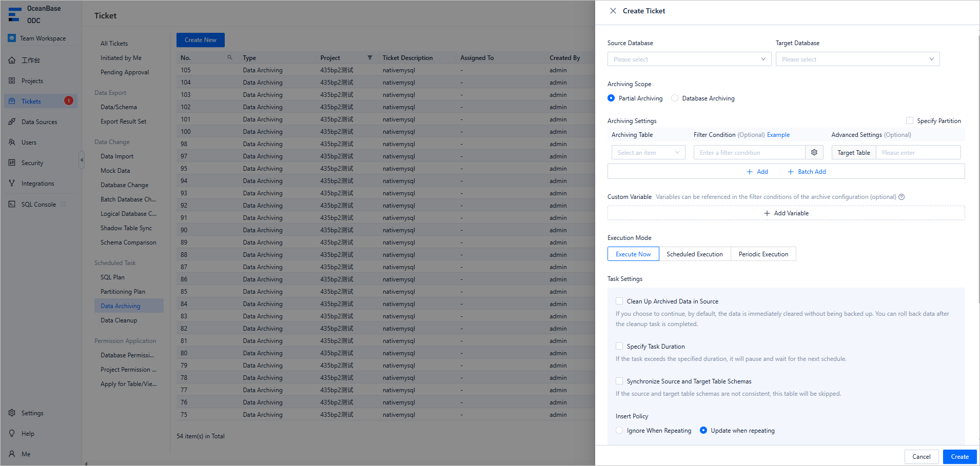Image resolution: width=980 pixels, height=466 pixels.
Task: Open the Archiving Table select dropdown
Action: pos(648,152)
